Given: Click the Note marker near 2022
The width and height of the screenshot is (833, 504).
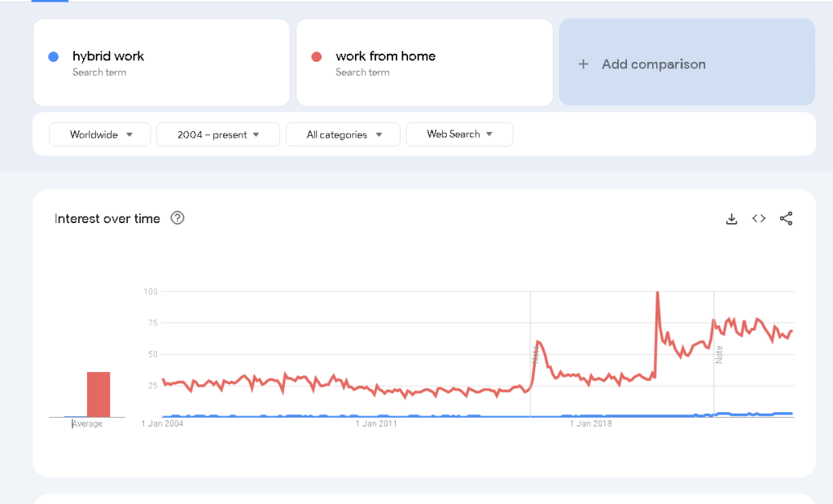Looking at the screenshot, I should click(x=719, y=354).
